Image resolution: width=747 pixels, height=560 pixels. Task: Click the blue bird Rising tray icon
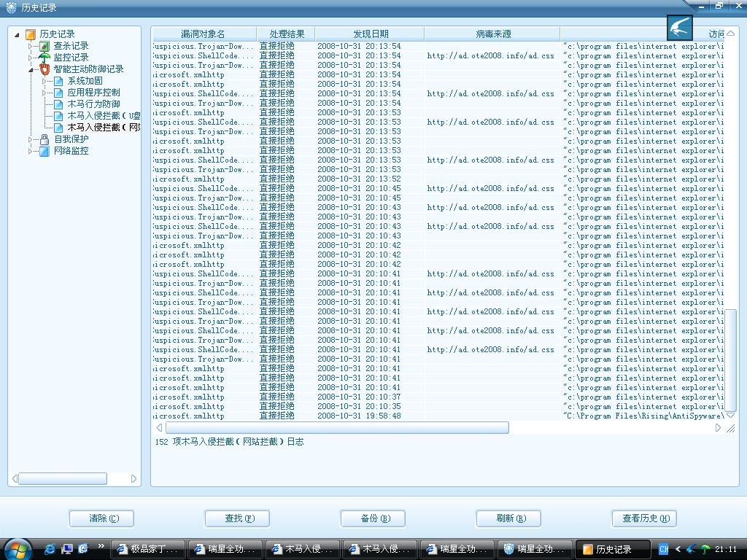click(692, 549)
